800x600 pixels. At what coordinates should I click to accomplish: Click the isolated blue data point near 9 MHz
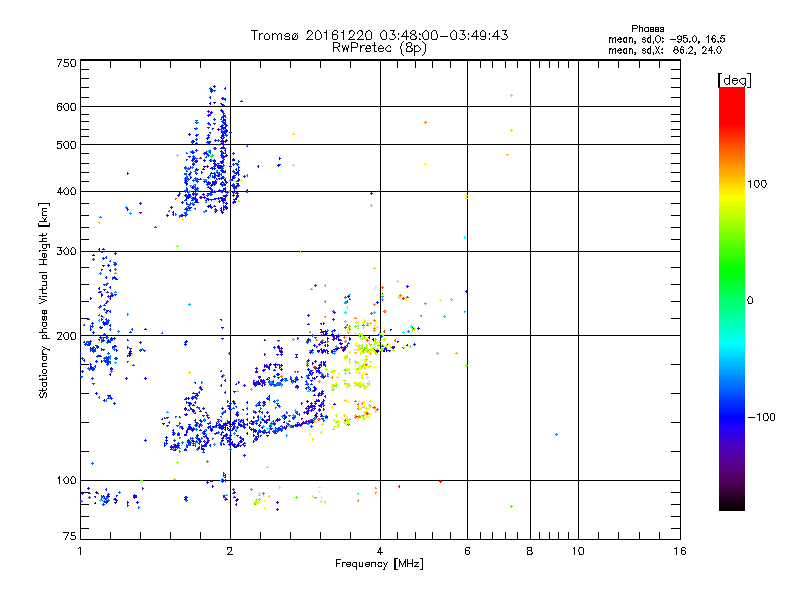pos(556,435)
